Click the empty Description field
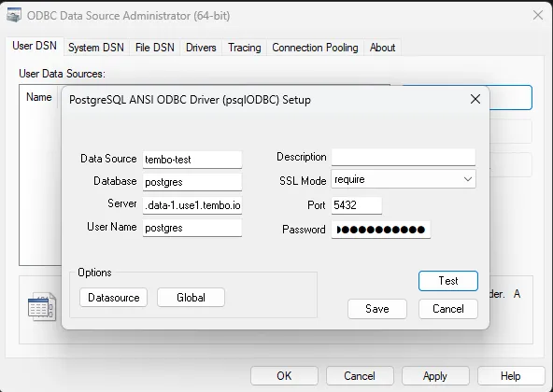Image resolution: width=553 pixels, height=392 pixels. (404, 157)
